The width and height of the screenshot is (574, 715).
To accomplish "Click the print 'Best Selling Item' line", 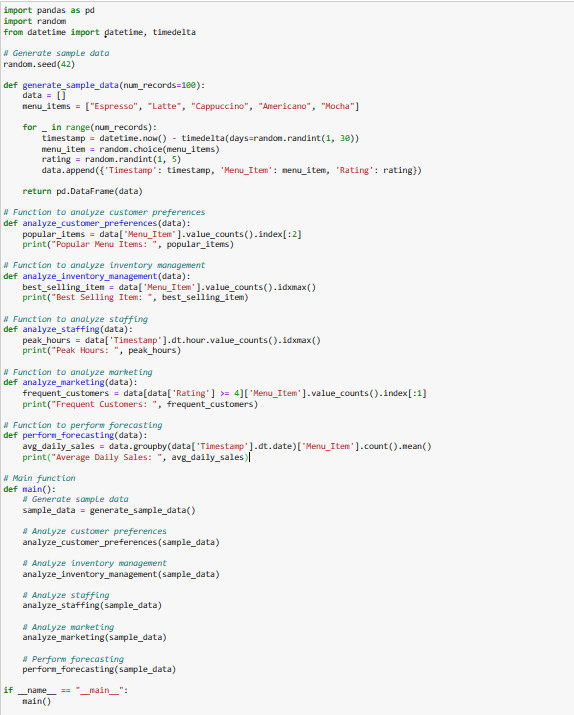I will point(135,297).
